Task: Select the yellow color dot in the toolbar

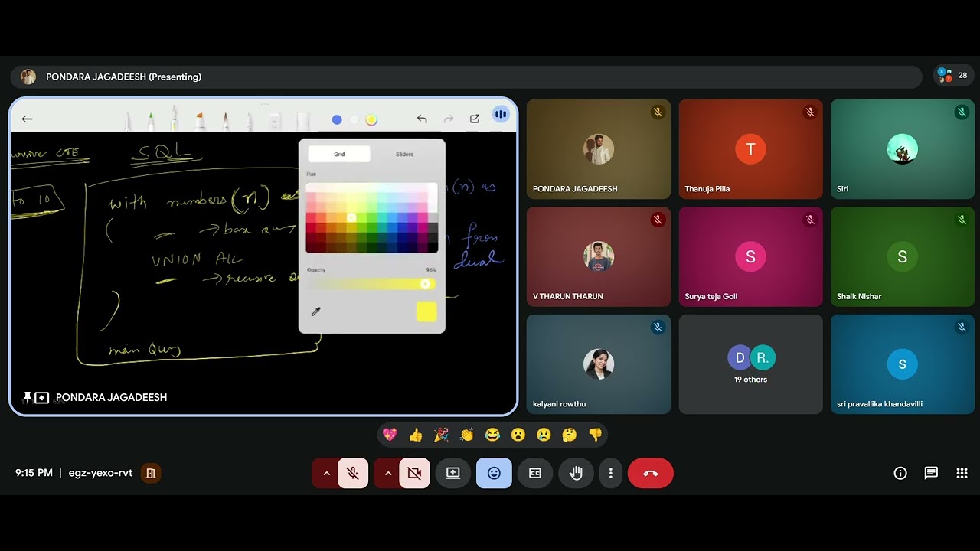Action: (371, 119)
